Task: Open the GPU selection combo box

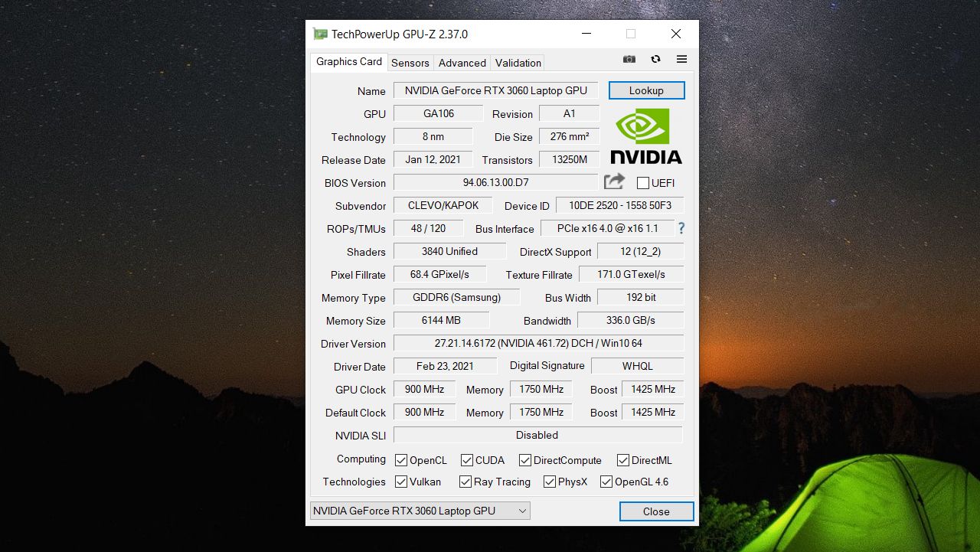Action: tap(420, 511)
